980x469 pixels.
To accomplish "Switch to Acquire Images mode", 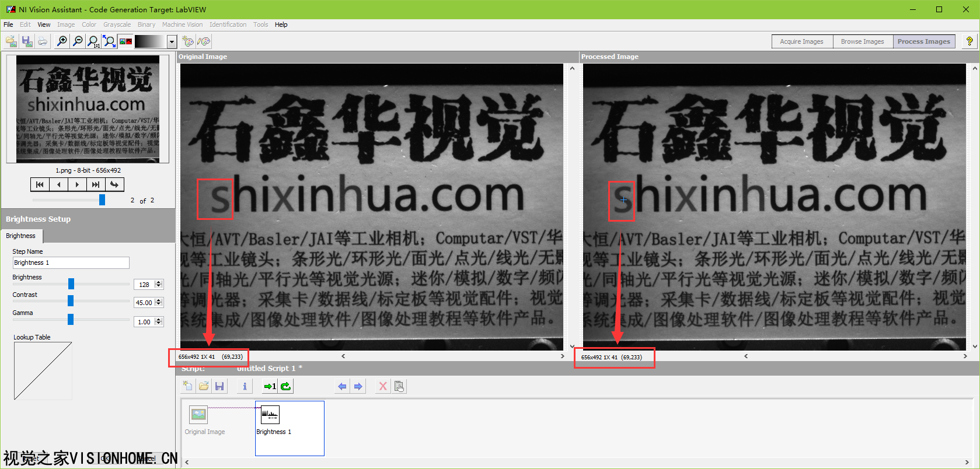I will tap(801, 41).
